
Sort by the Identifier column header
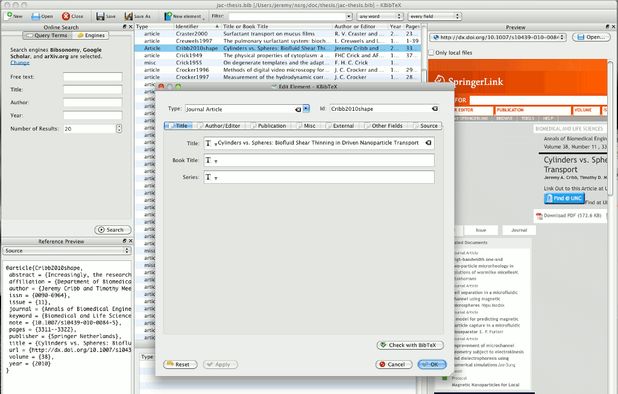pyautogui.click(x=197, y=26)
